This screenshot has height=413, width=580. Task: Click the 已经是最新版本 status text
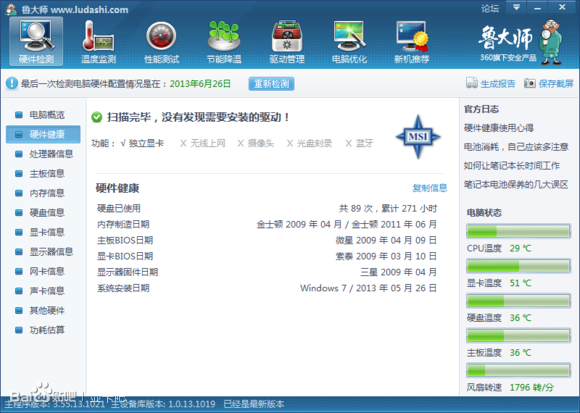pos(254,404)
